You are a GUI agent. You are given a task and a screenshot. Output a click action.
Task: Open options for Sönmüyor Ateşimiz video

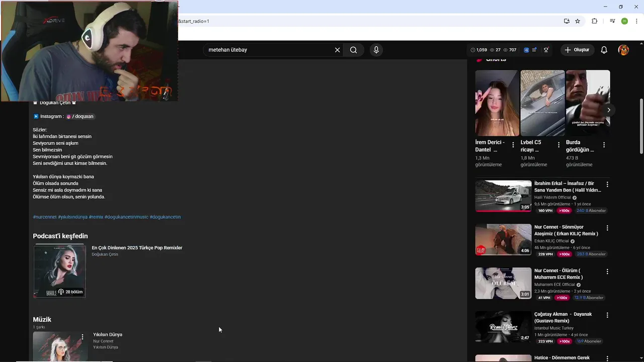pyautogui.click(x=607, y=228)
